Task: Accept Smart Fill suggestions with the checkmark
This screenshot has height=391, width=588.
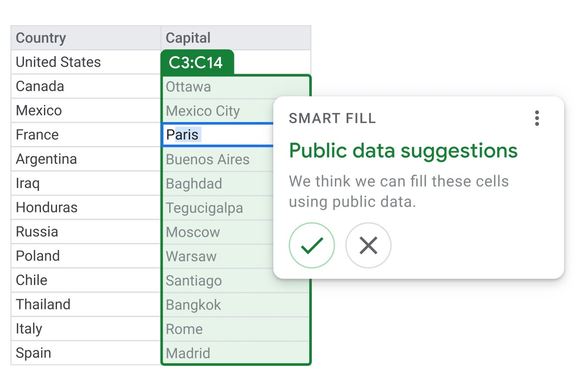Action: pyautogui.click(x=311, y=245)
